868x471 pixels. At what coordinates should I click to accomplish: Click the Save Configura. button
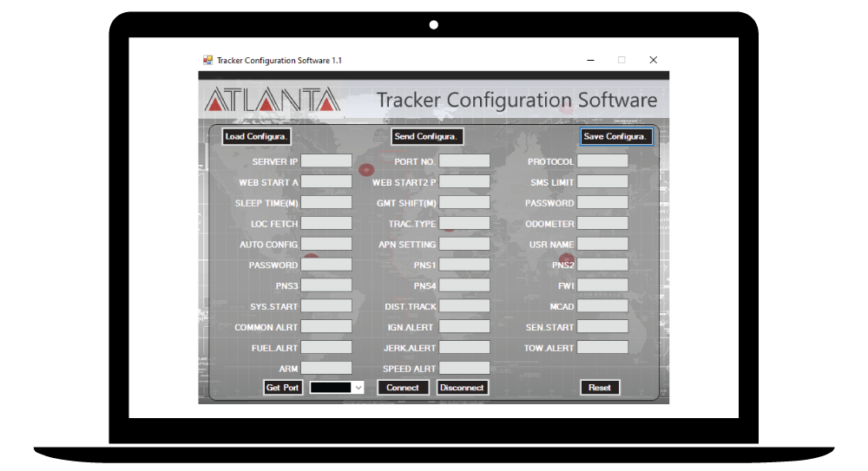point(616,137)
